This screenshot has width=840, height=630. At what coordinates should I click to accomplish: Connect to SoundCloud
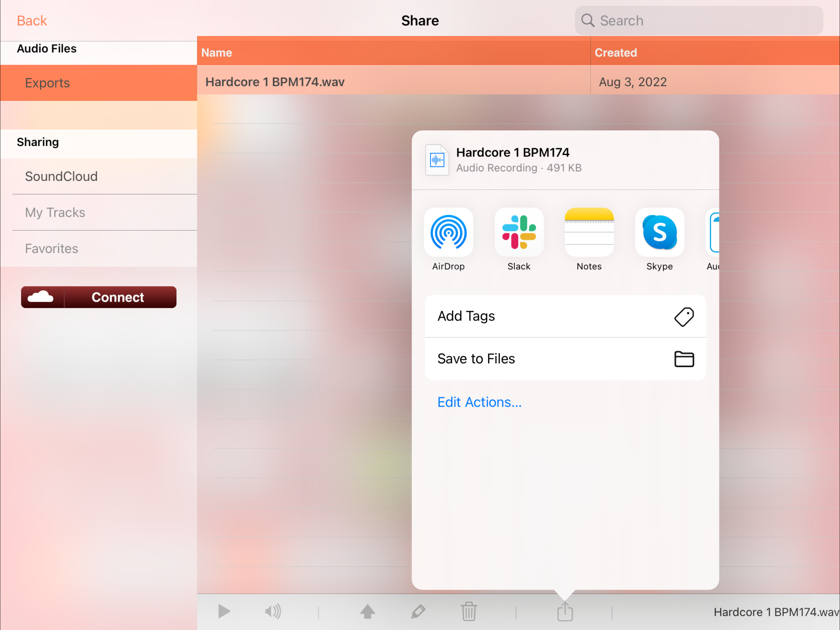[x=99, y=297]
